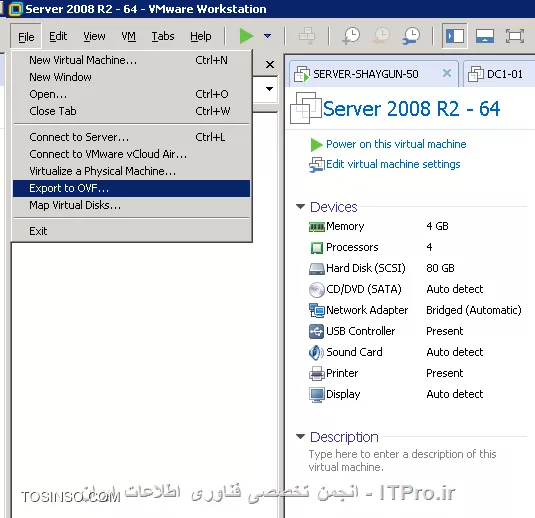
Task: Click the Sound Card label
Action: click(354, 352)
